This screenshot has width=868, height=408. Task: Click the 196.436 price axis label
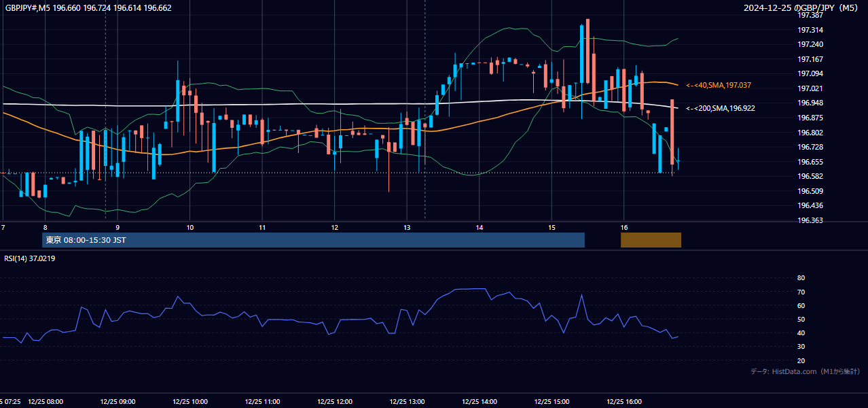(x=810, y=205)
